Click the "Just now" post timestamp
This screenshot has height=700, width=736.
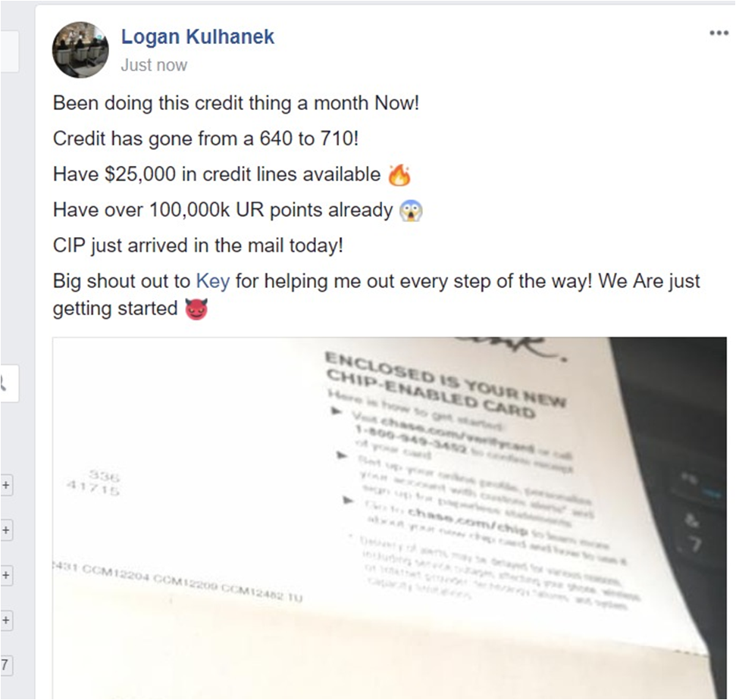(154, 64)
